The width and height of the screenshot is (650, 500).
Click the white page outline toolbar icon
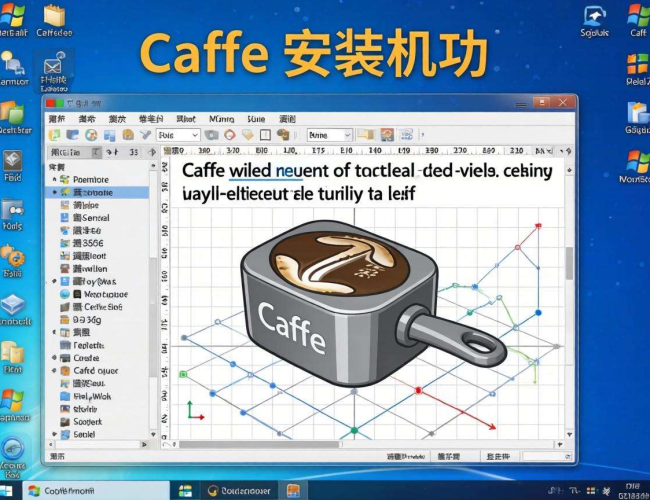[265, 135]
